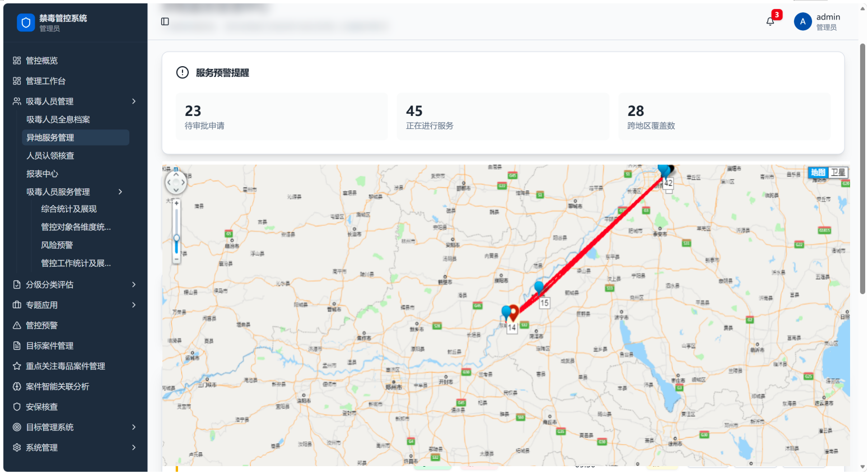
Task: Select 人员认领核查 in the sidebar
Action: tap(75, 156)
